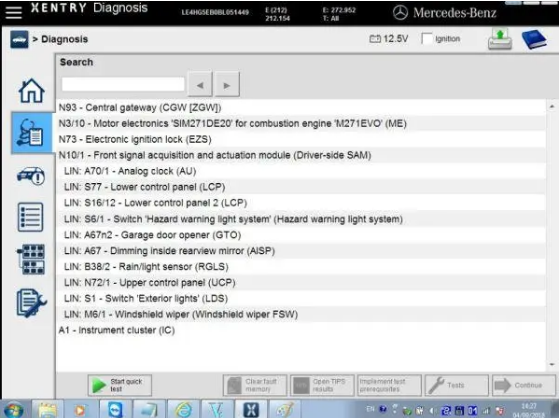Switch to XENTRY 'X' taskbar icon
The height and width of the screenshot is (418, 559).
[x=251, y=410]
